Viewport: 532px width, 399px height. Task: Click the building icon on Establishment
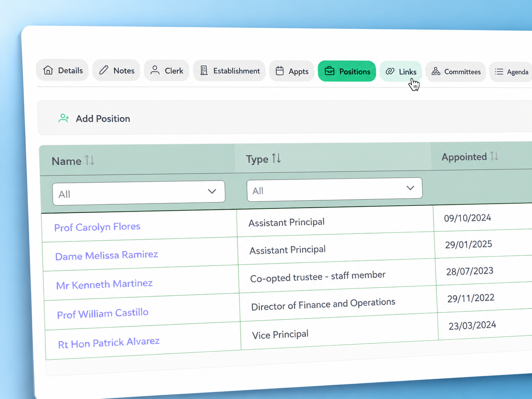click(204, 71)
